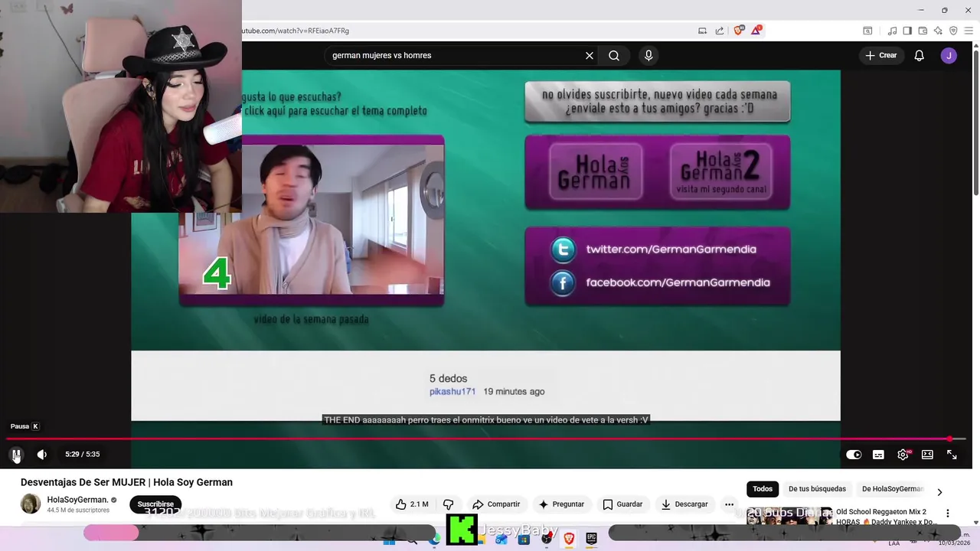
Task: Select the Todos filter chip
Action: (x=763, y=489)
